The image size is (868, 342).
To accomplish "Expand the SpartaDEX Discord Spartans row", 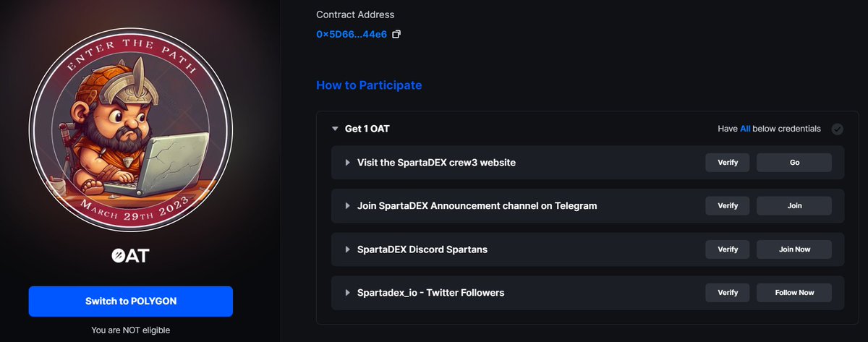I will pyautogui.click(x=348, y=249).
